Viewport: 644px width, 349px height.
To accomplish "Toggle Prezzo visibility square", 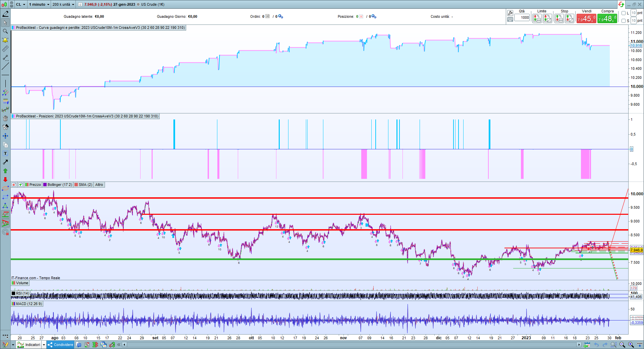I will click(27, 185).
